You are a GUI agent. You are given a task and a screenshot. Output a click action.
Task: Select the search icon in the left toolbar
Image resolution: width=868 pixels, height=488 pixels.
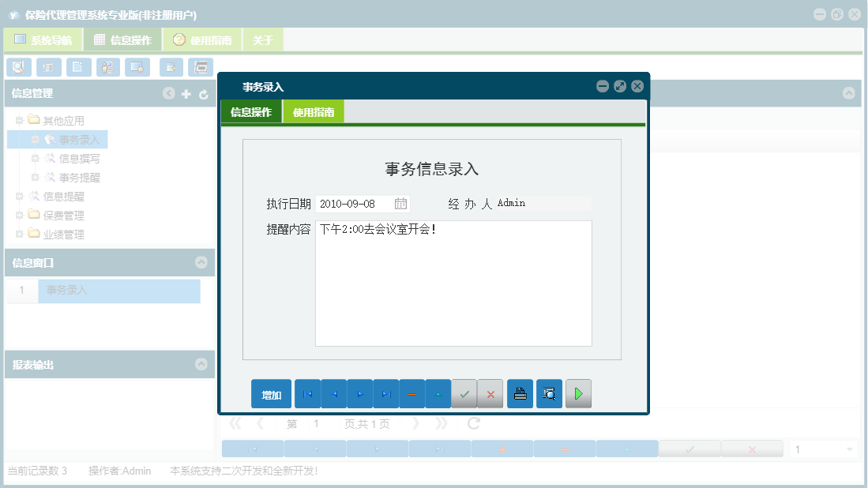tap(18, 67)
